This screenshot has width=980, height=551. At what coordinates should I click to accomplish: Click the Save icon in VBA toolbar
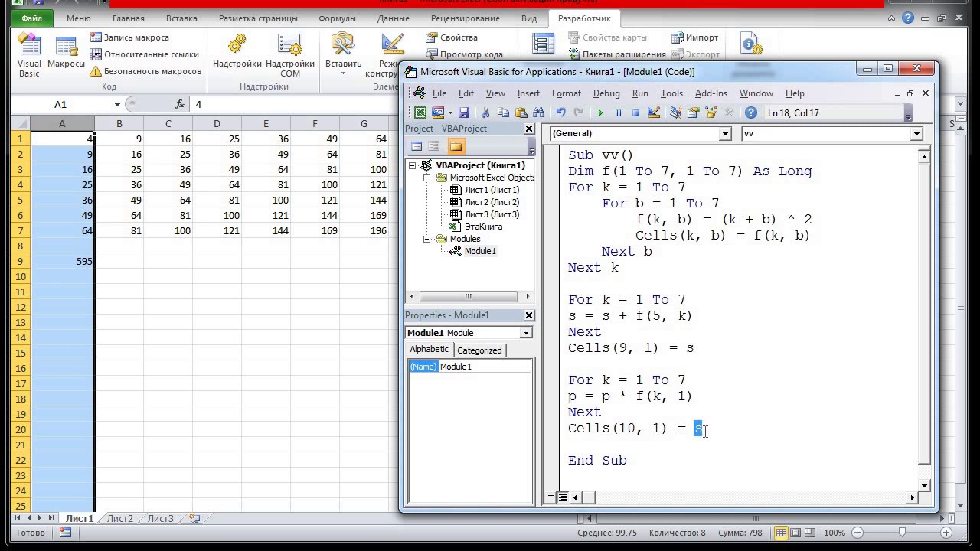464,112
